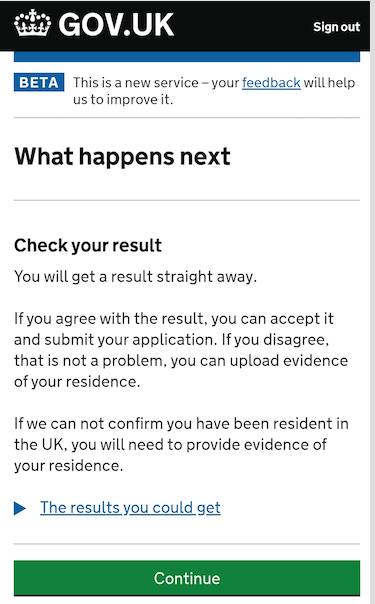Select 'You will get a result straight away' sentence
This screenshot has width=375, height=604.
135,277
